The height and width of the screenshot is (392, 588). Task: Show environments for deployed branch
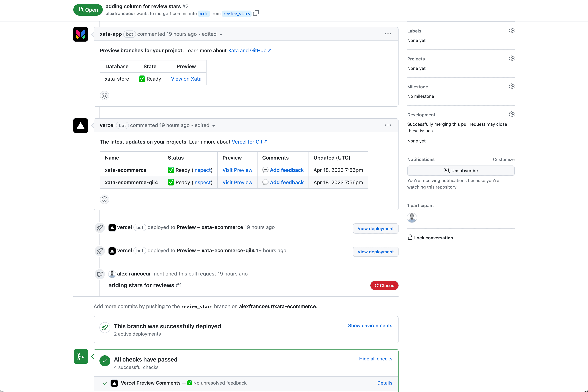[x=370, y=326]
